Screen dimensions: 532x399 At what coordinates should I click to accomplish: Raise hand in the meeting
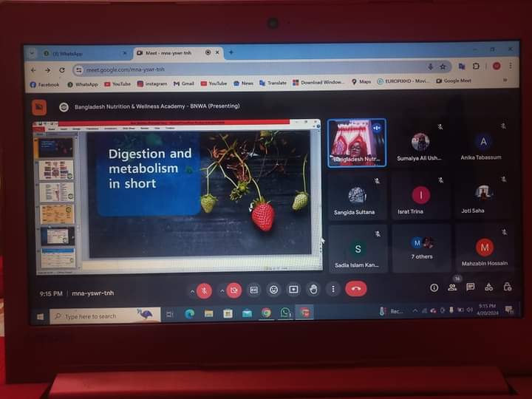pyautogui.click(x=313, y=290)
